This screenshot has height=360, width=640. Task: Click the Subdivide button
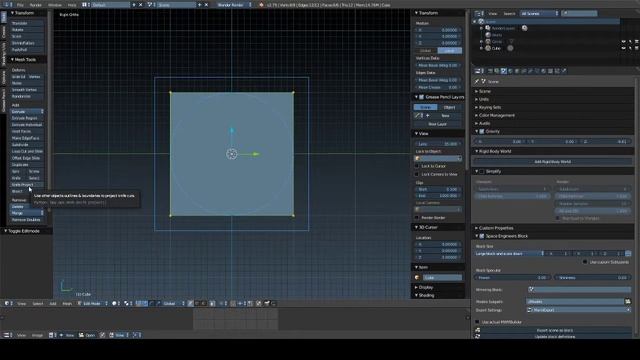tap(27, 145)
